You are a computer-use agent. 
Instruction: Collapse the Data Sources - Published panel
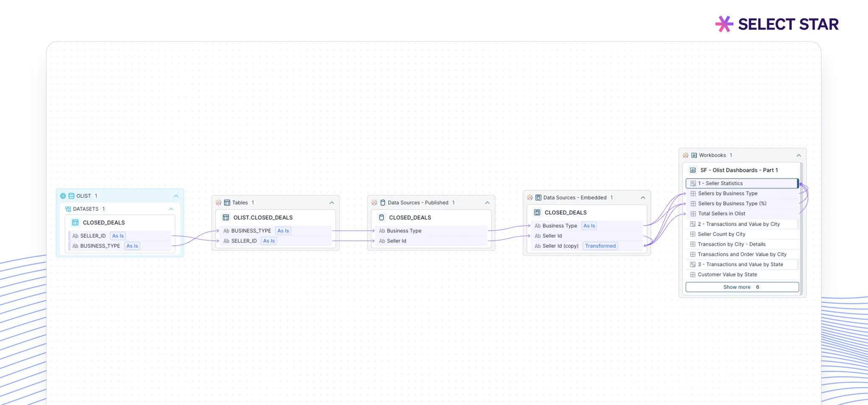click(487, 203)
